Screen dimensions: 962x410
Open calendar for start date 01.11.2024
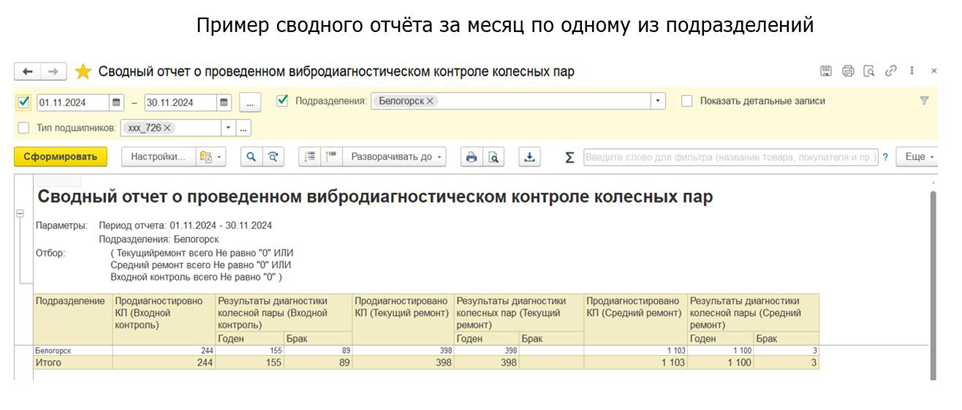click(116, 102)
